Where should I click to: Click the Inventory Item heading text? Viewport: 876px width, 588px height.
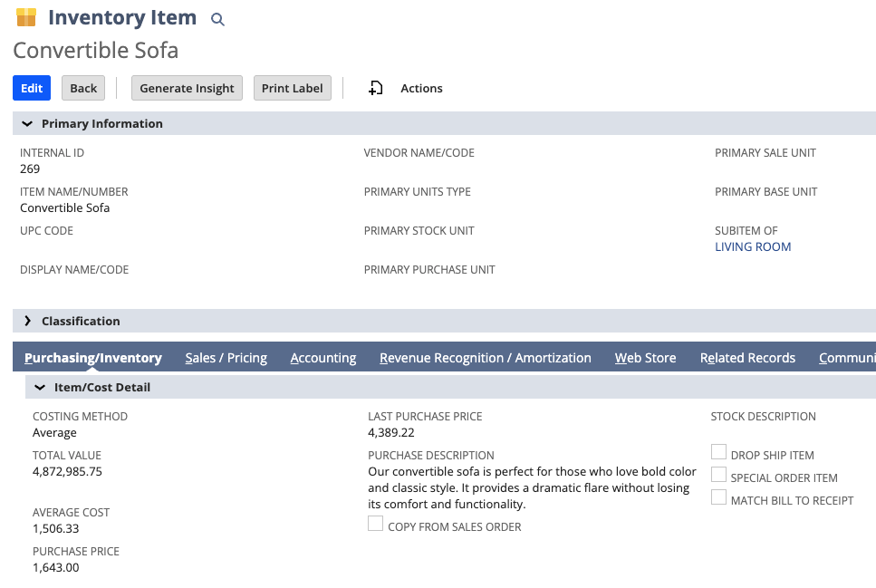[x=122, y=17]
